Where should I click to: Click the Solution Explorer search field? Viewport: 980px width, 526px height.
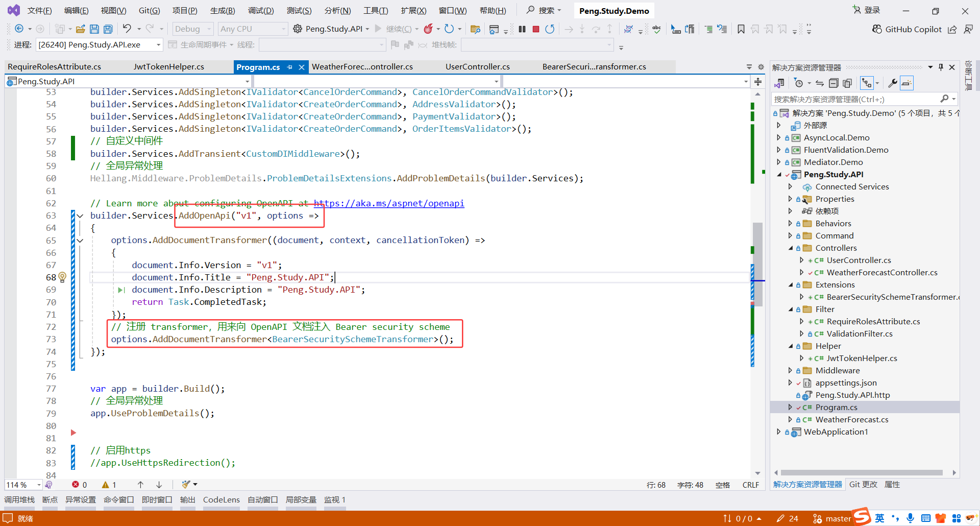pos(856,99)
